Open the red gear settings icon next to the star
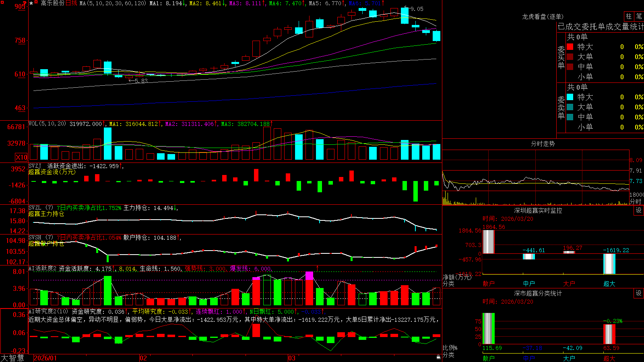 (36, 3)
